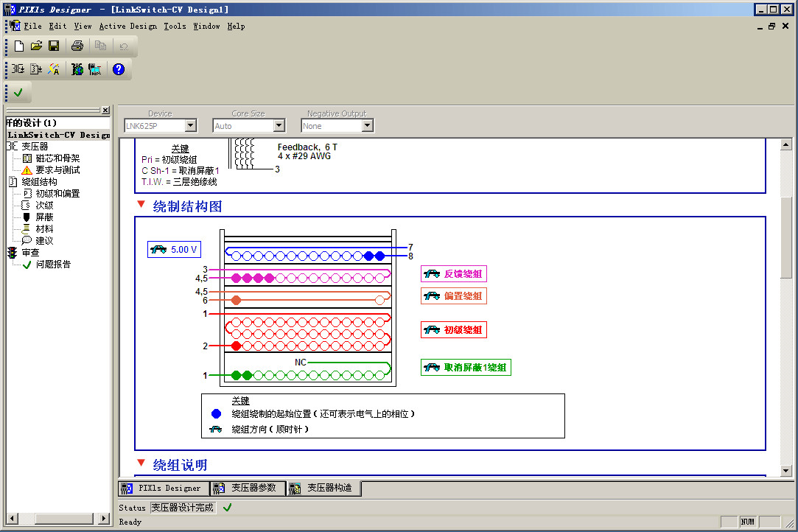Image resolution: width=798 pixels, height=532 pixels.
Task: Click left panel horizontal scroll right arrow
Action: (x=104, y=519)
